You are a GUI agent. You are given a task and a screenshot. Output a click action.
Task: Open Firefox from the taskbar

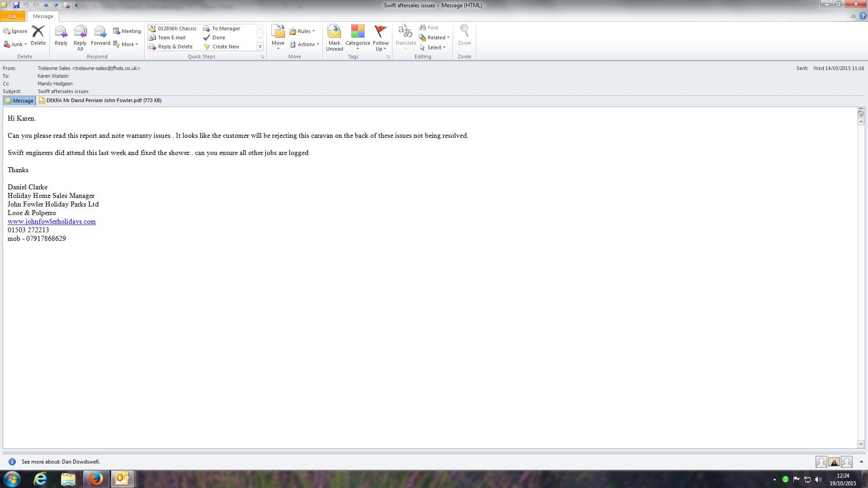click(96, 479)
